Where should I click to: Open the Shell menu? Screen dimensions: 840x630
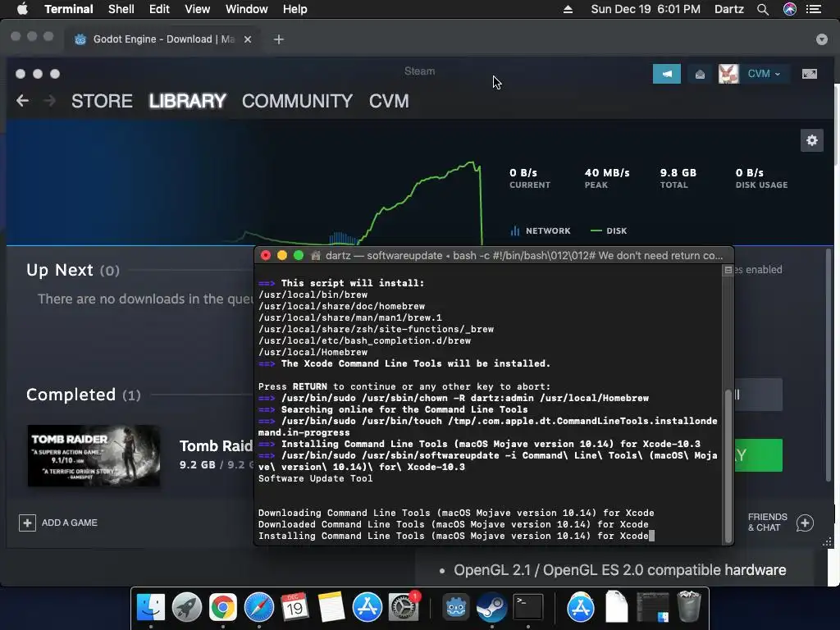click(x=121, y=9)
